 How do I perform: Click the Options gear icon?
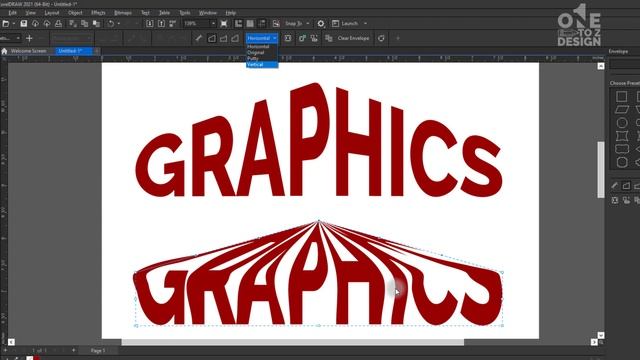click(321, 24)
